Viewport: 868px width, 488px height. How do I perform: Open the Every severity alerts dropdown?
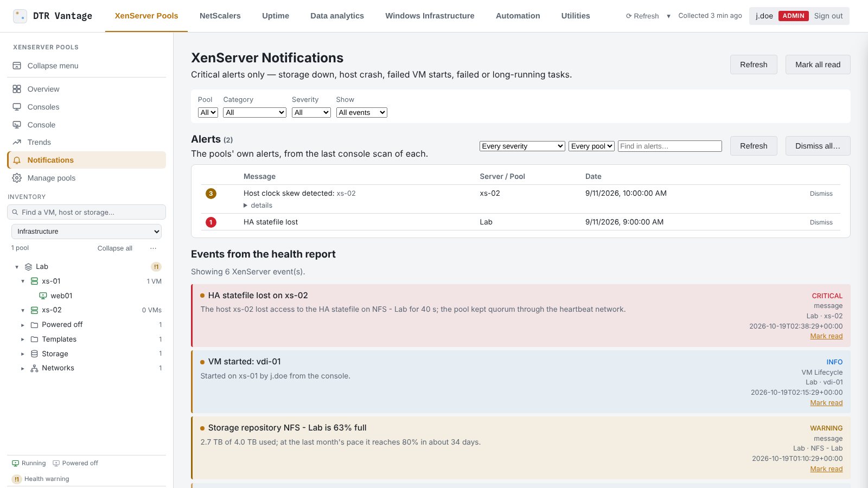click(522, 146)
